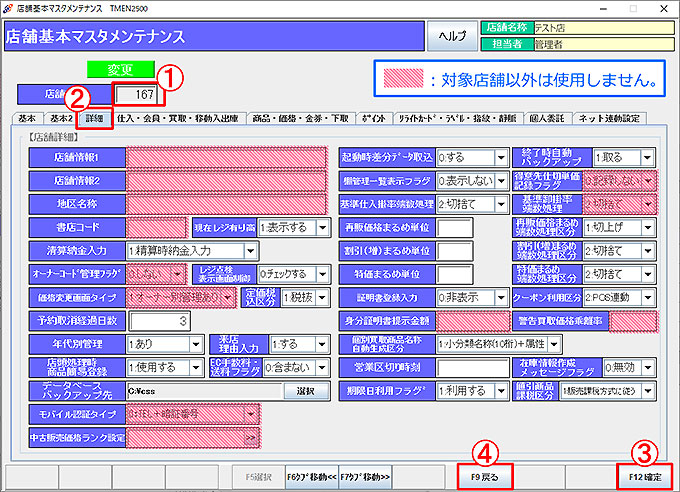The image size is (680, 492).
Task: Click the hatched 店舗情報2 field
Action: (226, 181)
